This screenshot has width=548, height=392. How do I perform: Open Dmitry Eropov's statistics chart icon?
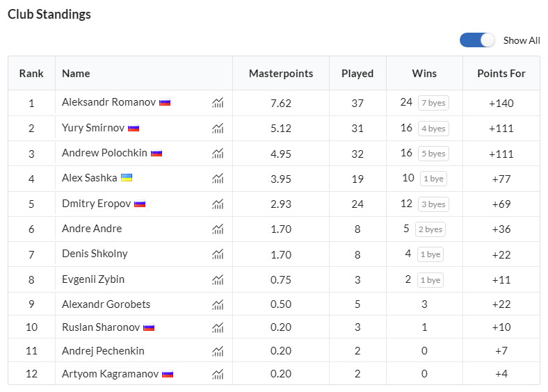click(x=218, y=204)
